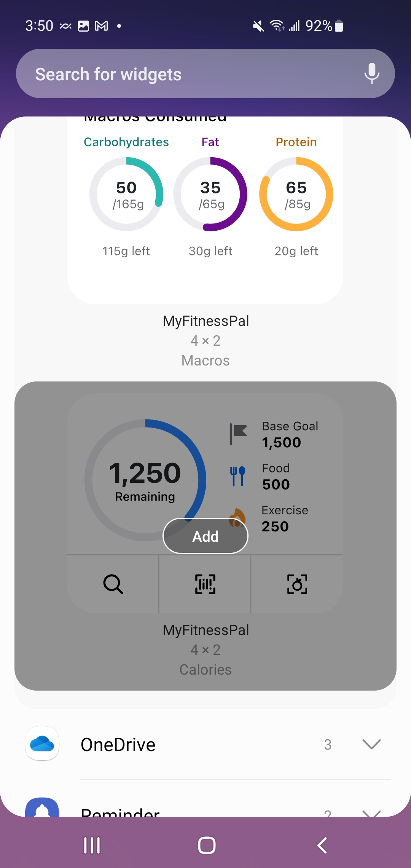Tap the Carbohydrates progress ring
Screen dimensions: 411x868
tap(126, 194)
